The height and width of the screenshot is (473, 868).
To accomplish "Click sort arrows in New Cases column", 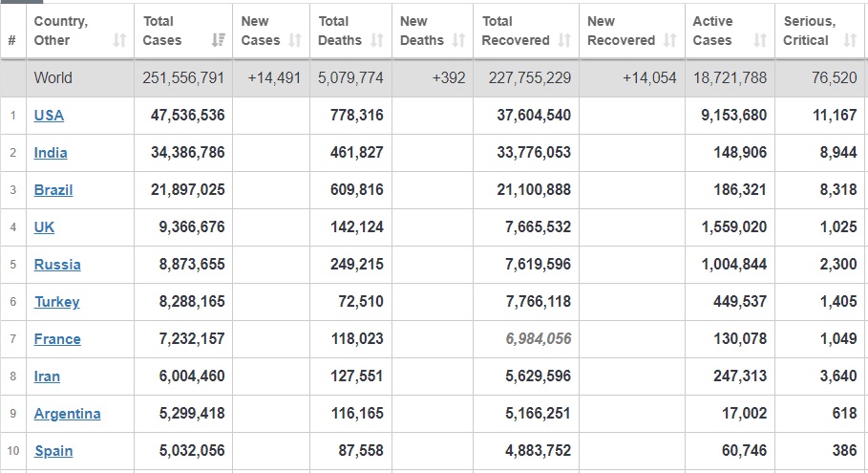I will [x=295, y=40].
